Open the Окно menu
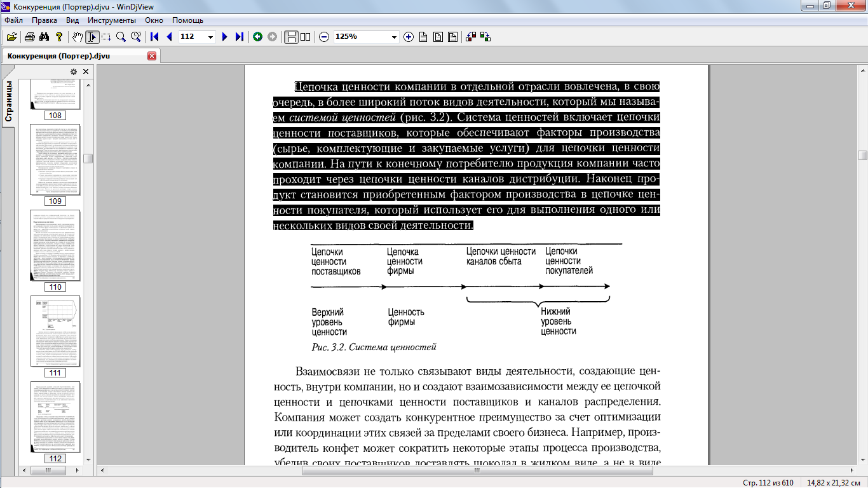868x488 pixels. (x=154, y=20)
